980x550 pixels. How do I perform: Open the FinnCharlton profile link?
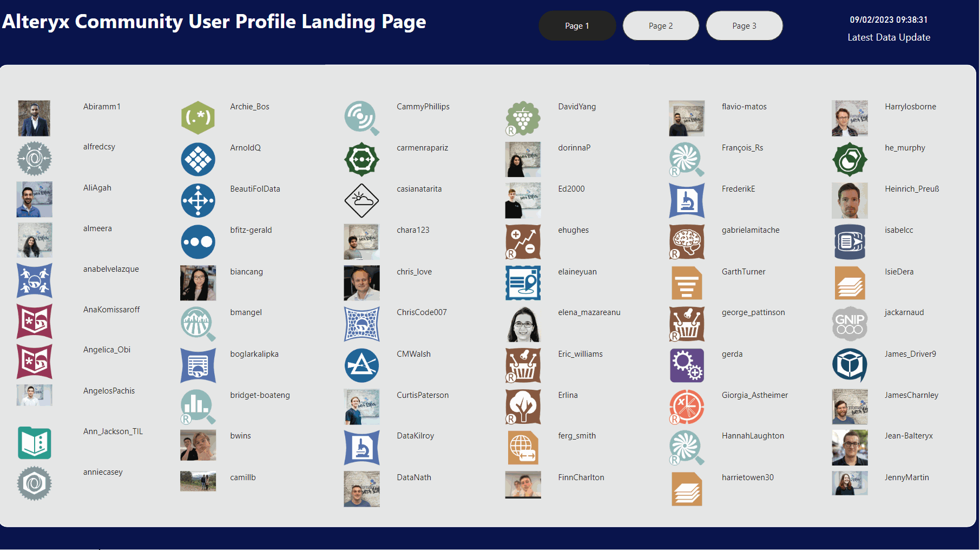tap(581, 477)
